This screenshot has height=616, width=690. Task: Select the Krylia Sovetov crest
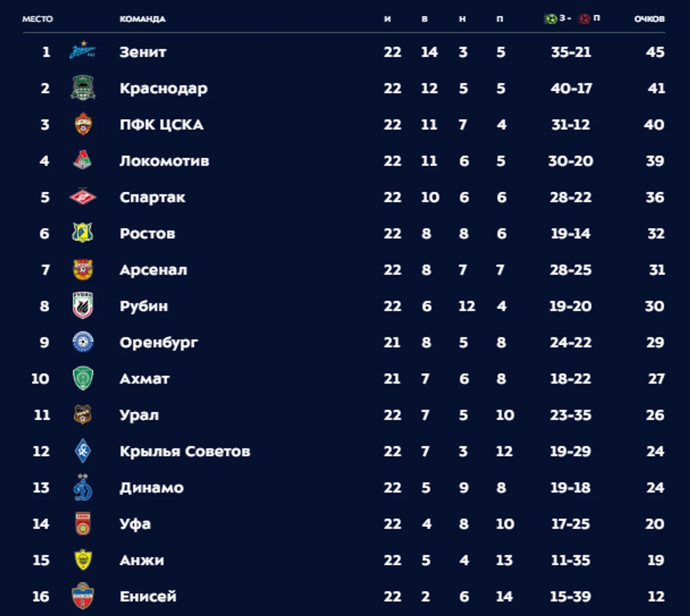pos(83,451)
